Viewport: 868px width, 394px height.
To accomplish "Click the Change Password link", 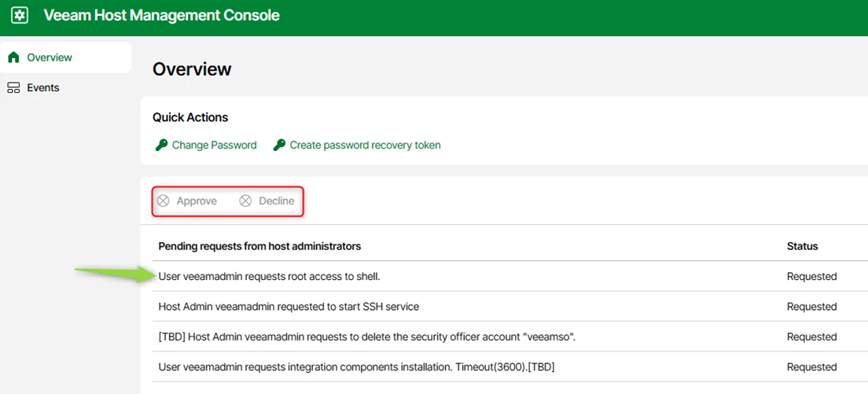I will (x=214, y=145).
